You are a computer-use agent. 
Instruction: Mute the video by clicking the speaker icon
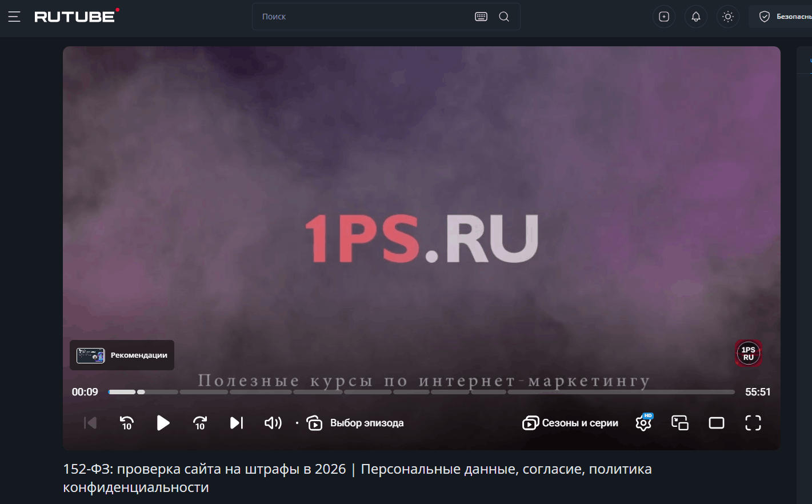coord(273,423)
